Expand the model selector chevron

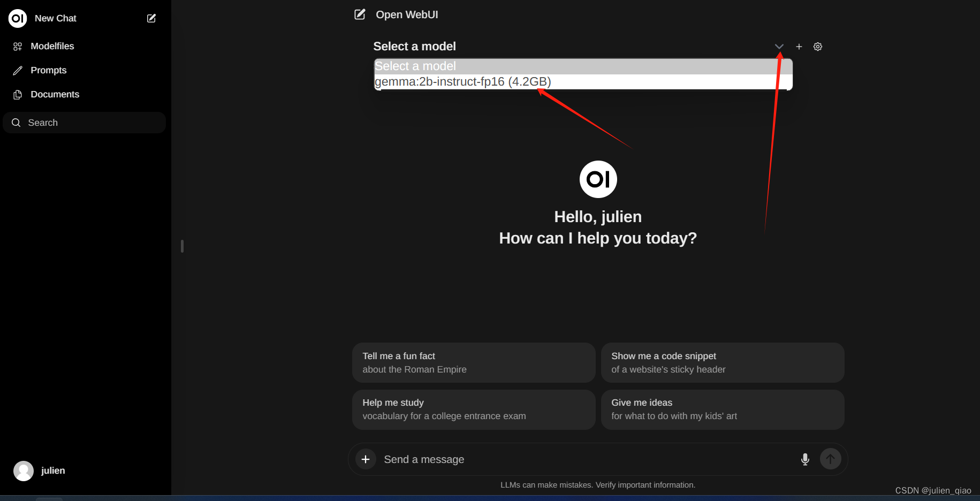779,47
